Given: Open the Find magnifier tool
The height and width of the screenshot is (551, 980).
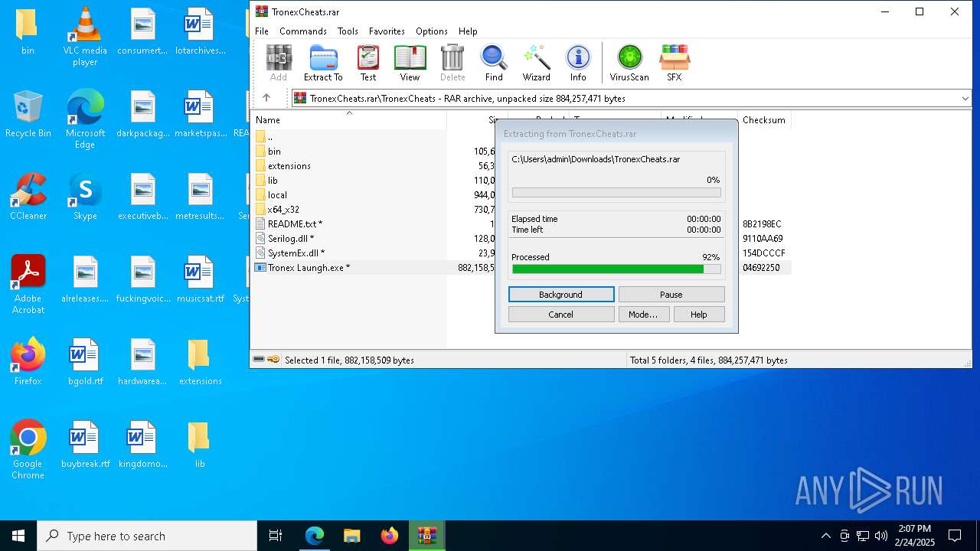Looking at the screenshot, I should [x=494, y=63].
